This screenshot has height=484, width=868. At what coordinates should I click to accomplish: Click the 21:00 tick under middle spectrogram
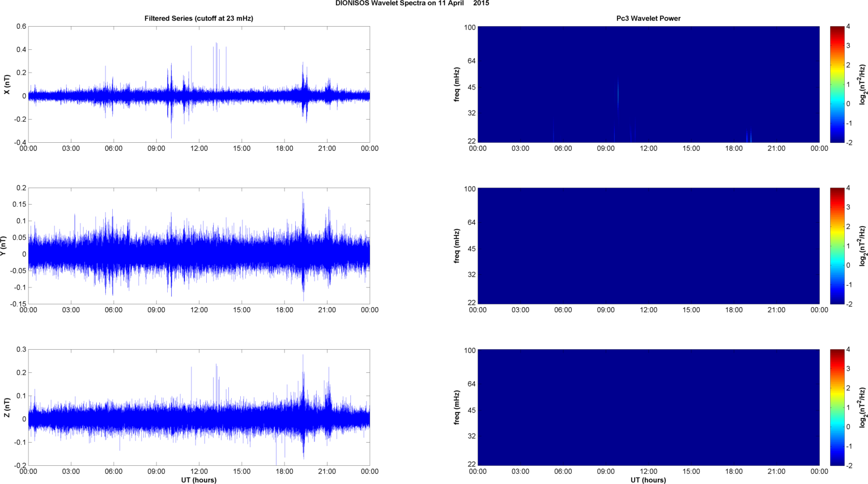(x=776, y=310)
